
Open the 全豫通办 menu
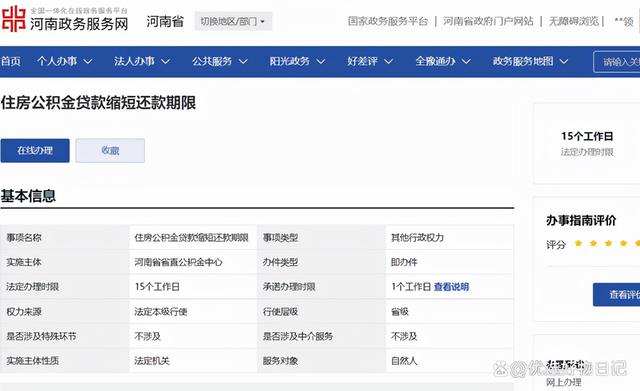(443, 62)
